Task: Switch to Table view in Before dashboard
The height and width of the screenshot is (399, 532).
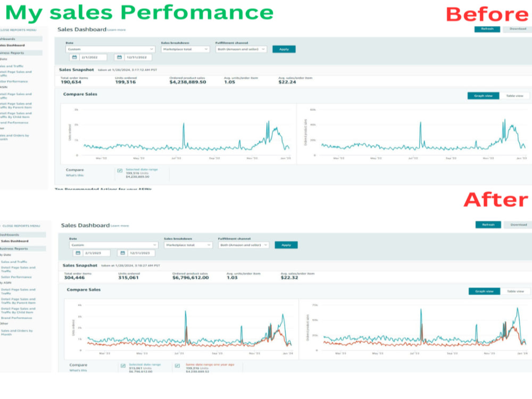Action: (514, 96)
